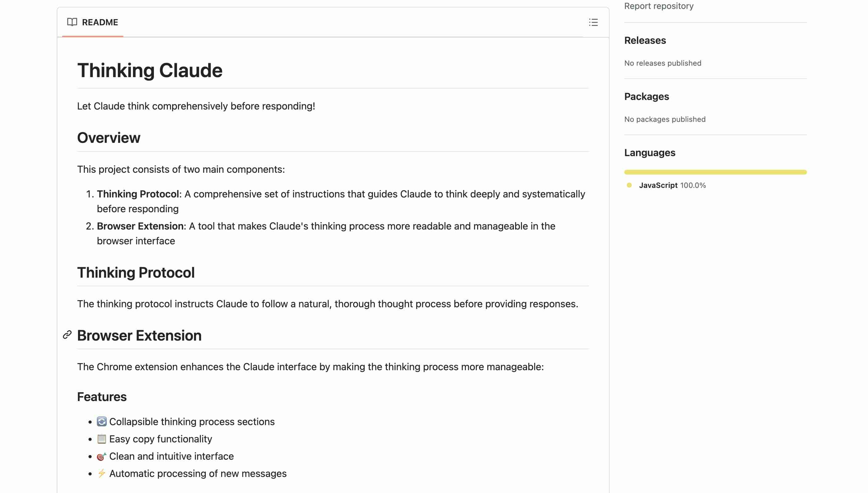The width and height of the screenshot is (868, 493).
Task: Click the Languages sidebar heading
Action: 649,153
